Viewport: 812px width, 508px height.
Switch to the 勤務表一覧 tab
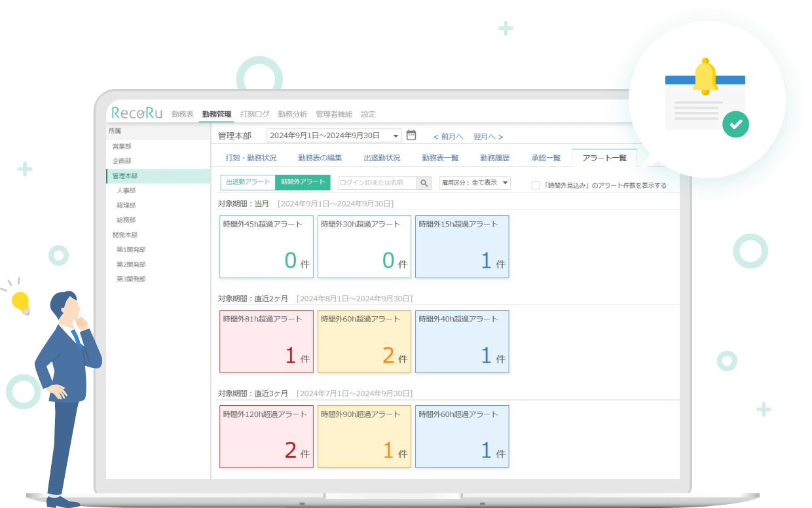coord(440,158)
